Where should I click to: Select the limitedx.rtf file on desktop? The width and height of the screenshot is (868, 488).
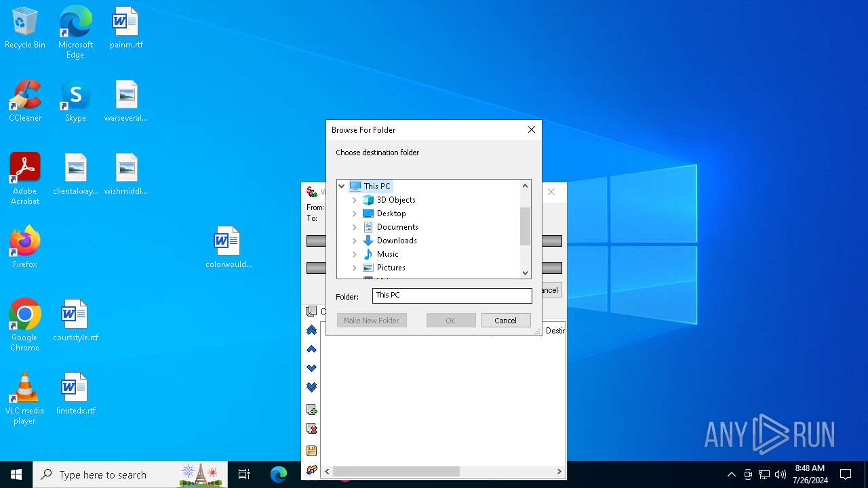75,394
